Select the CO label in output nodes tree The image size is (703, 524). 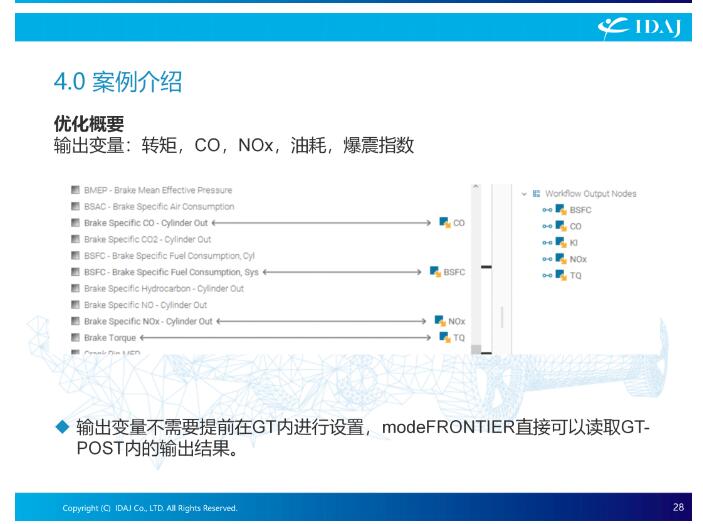tap(575, 226)
